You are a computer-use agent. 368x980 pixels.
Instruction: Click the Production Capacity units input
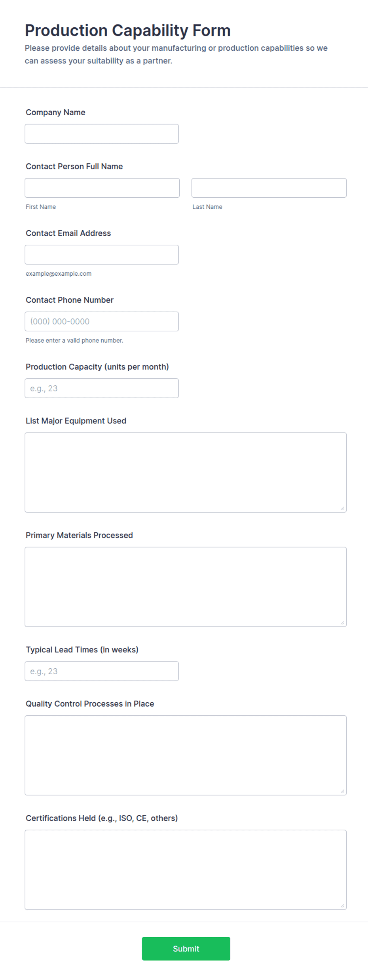tap(102, 388)
